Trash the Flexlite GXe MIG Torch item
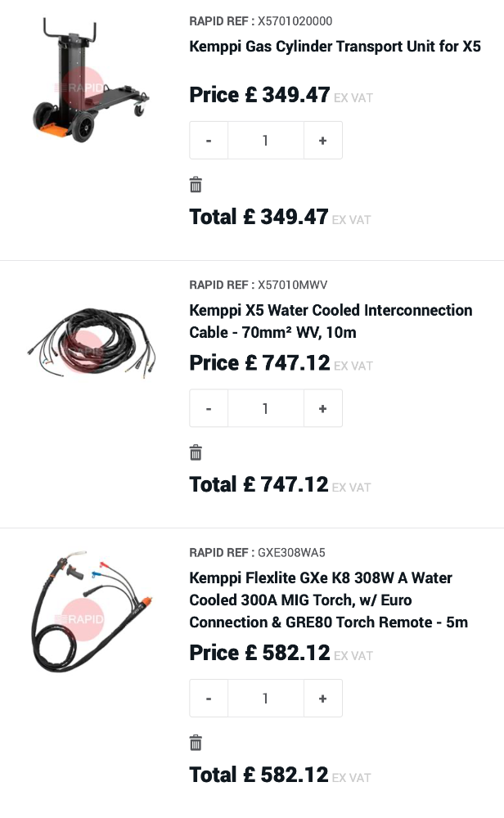Image resolution: width=504 pixels, height=818 pixels. point(196,743)
